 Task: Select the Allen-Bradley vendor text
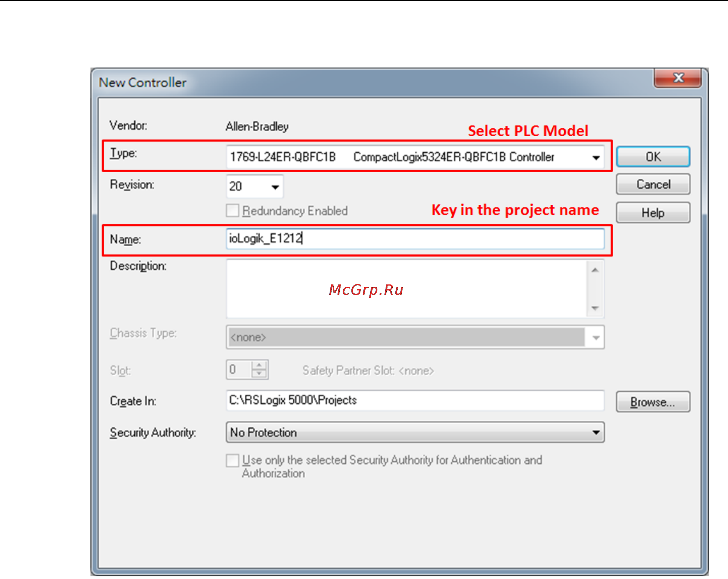[257, 126]
